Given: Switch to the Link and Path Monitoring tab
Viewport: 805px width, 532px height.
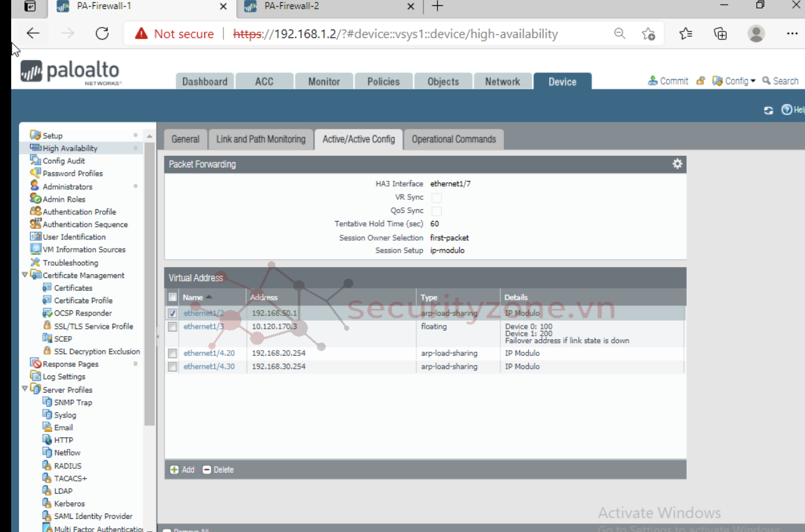Looking at the screenshot, I should point(260,139).
